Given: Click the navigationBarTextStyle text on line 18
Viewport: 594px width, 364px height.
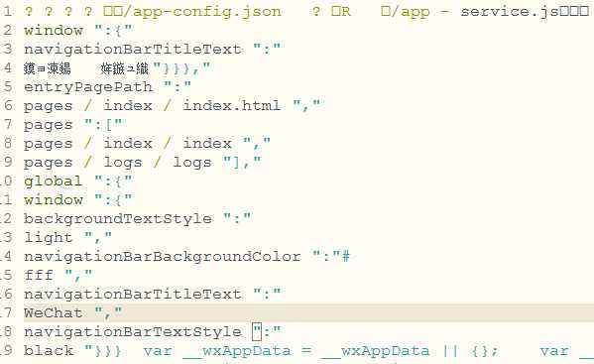Looking at the screenshot, I should pyautogui.click(x=133, y=332).
